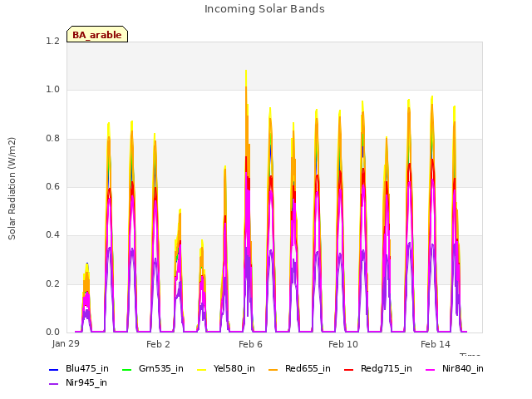Viewport: 532px width, 399px height.
Task: Click the 0.6 y-axis tick label
Action: [52, 186]
